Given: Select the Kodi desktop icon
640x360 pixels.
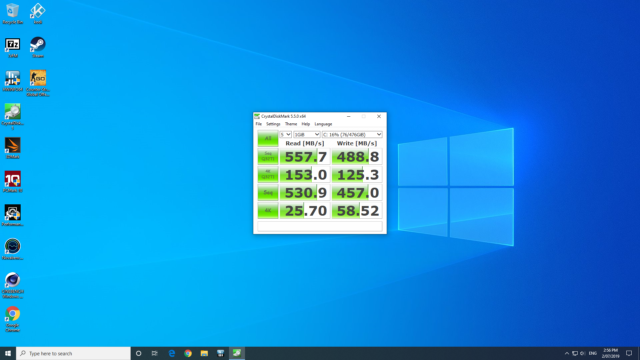Looking at the screenshot, I should (38, 14).
